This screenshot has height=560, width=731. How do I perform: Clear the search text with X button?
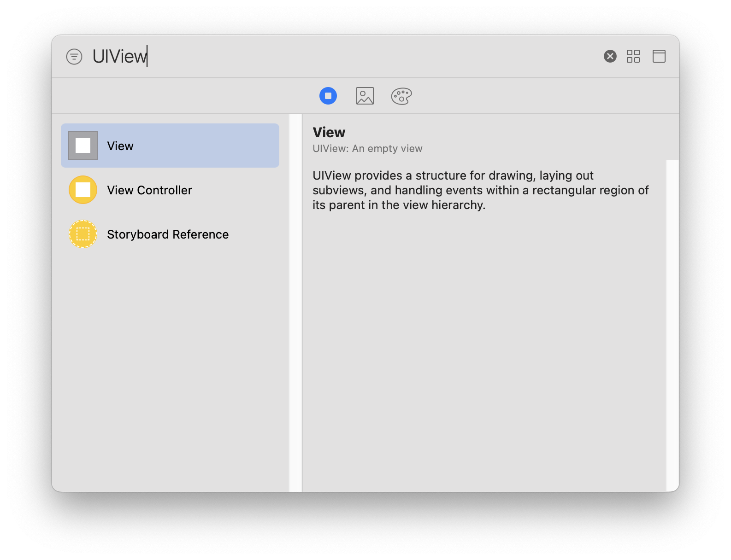tap(610, 56)
